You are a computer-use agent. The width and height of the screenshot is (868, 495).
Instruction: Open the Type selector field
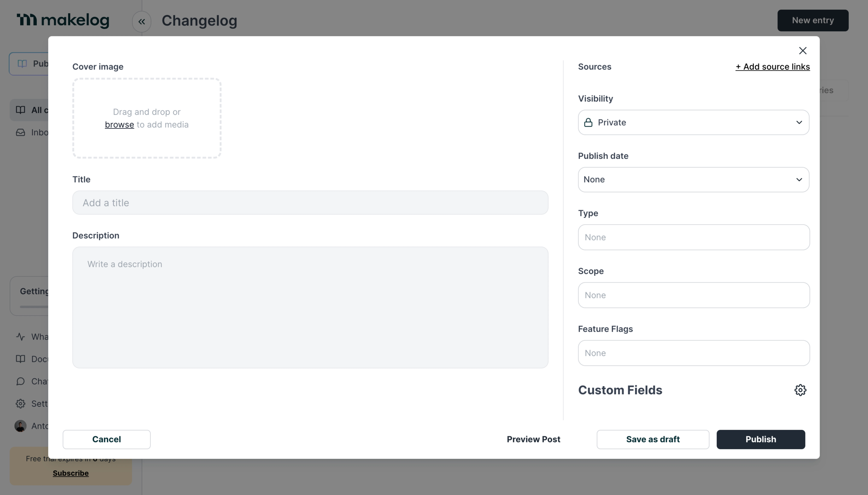click(x=694, y=237)
